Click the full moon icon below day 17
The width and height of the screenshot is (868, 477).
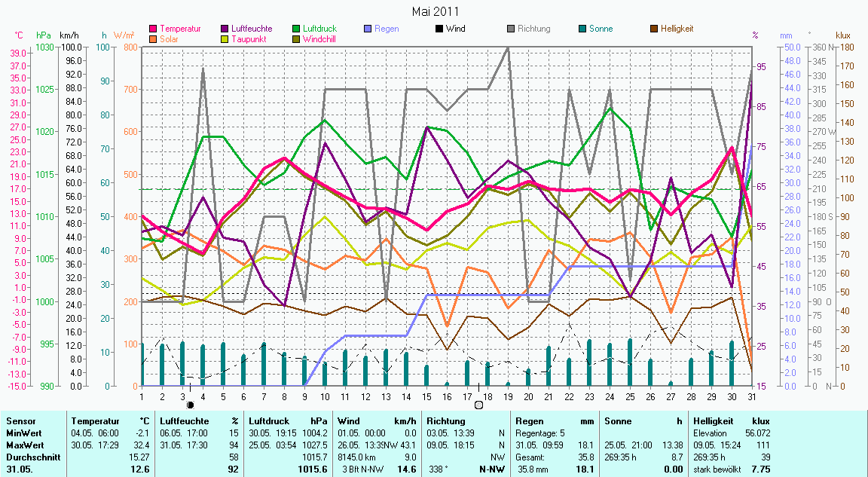tap(478, 405)
